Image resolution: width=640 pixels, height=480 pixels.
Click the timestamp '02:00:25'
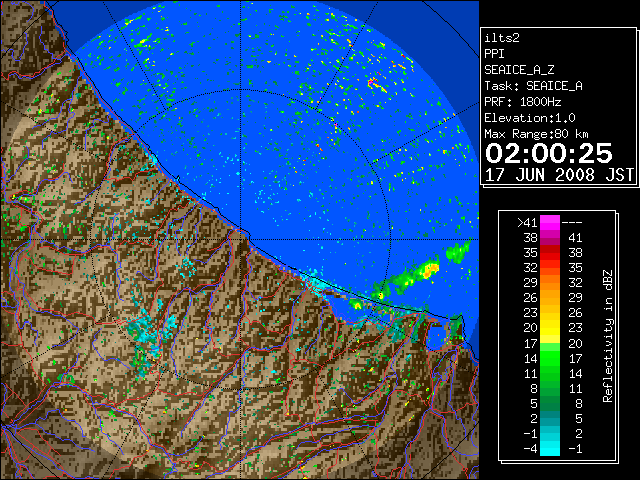pos(549,153)
